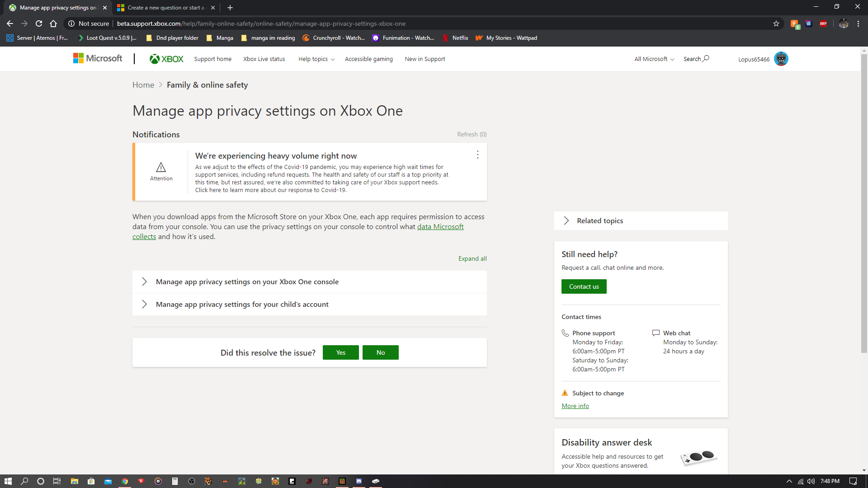Answer Yes to 'Did this resolve the issue?'
This screenshot has width=868, height=488.
(341, 353)
